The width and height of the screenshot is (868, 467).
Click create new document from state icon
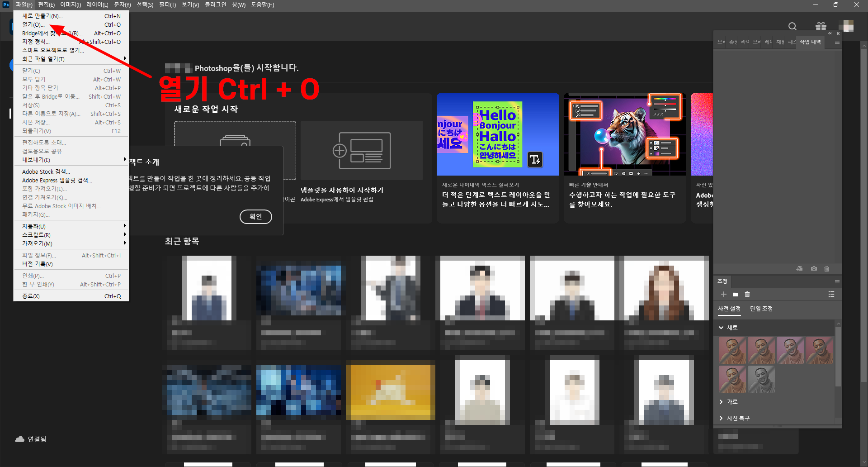[799, 269]
